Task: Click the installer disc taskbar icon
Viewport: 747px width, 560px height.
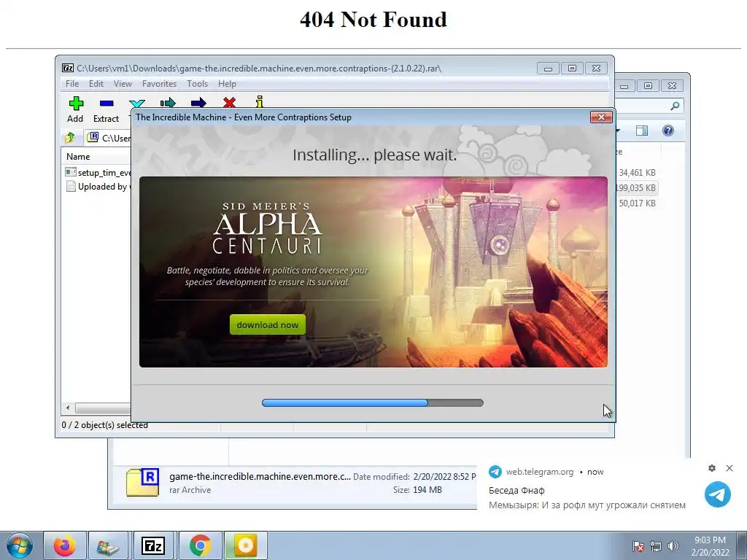Action: click(245, 545)
